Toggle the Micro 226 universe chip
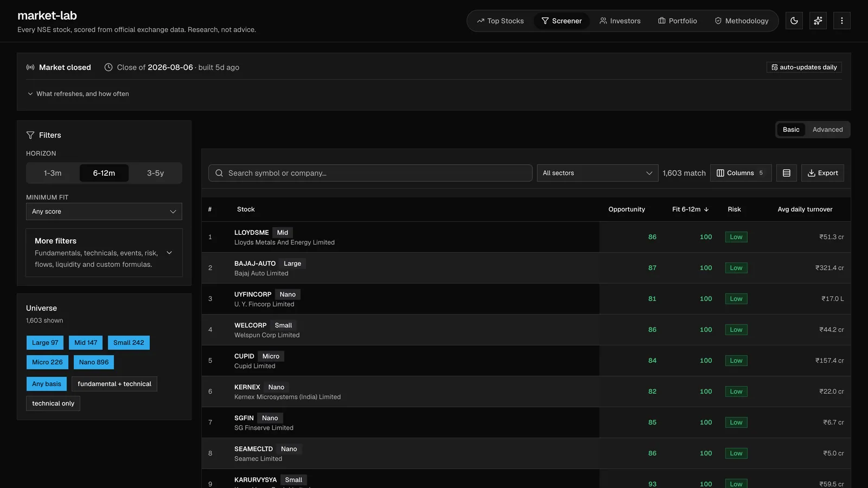 [47, 362]
